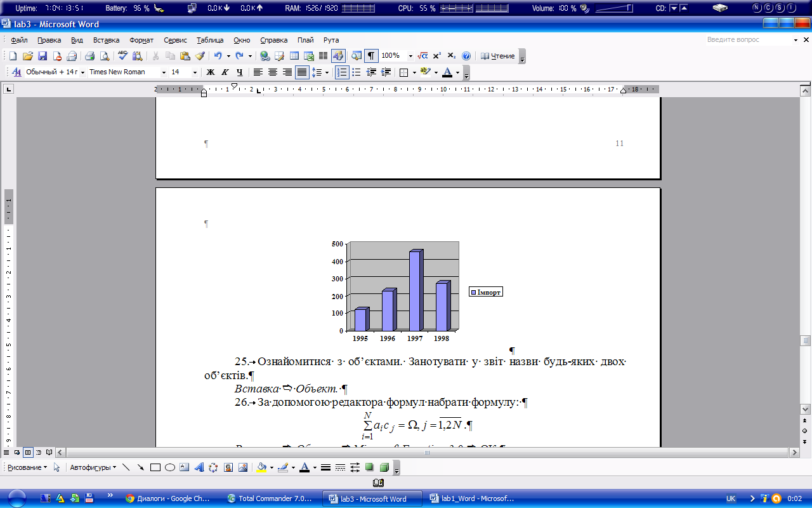The height and width of the screenshot is (508, 812).
Task: Paste from the clipboard icon
Action: [185, 56]
